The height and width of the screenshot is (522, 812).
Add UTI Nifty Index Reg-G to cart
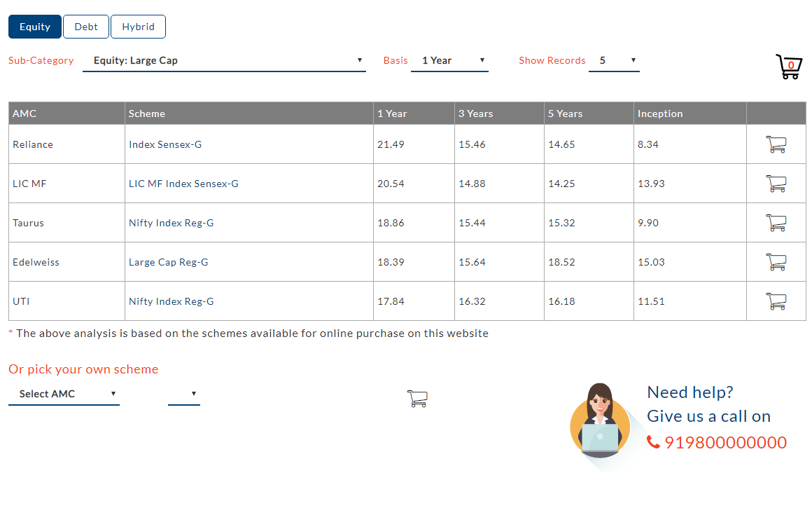pyautogui.click(x=776, y=301)
